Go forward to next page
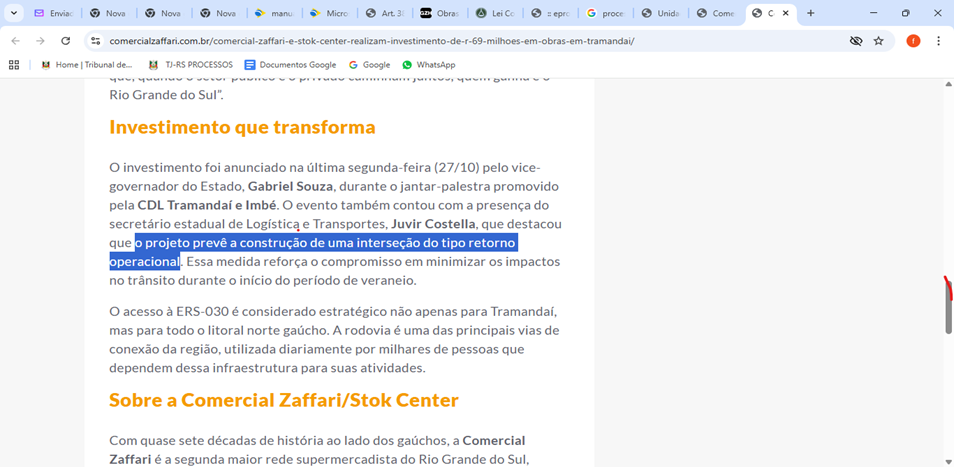The image size is (954, 467). click(x=40, y=41)
